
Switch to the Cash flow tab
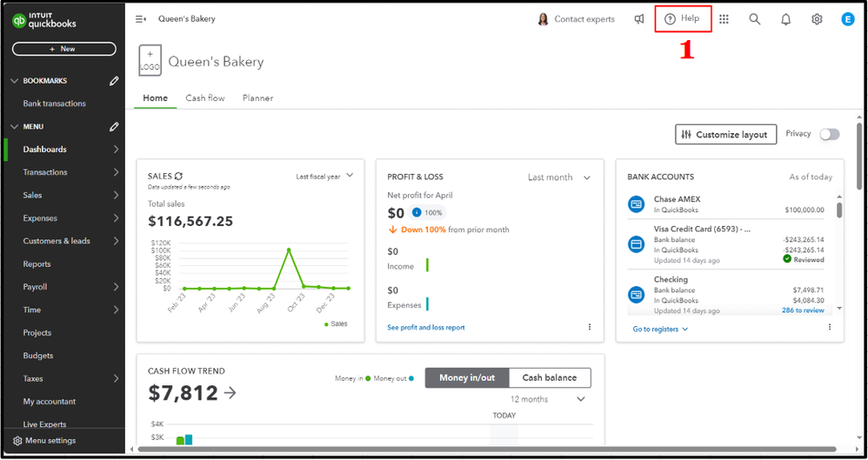point(204,98)
